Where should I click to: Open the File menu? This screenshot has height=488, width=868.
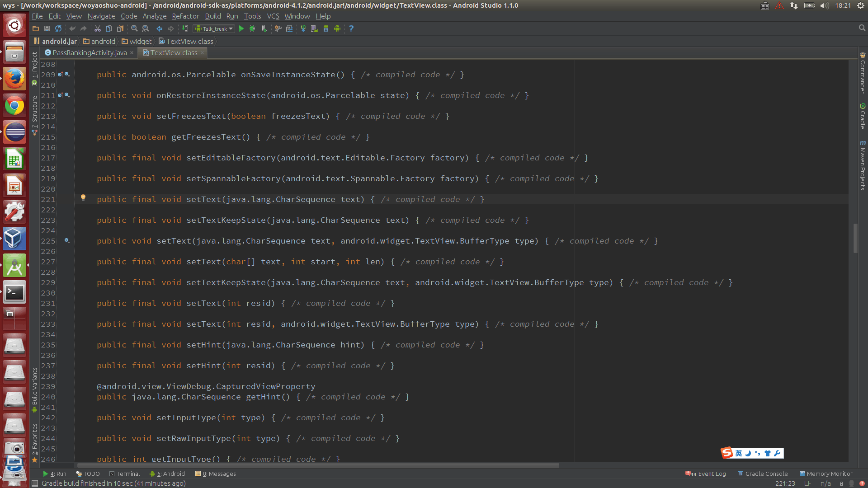coord(37,16)
